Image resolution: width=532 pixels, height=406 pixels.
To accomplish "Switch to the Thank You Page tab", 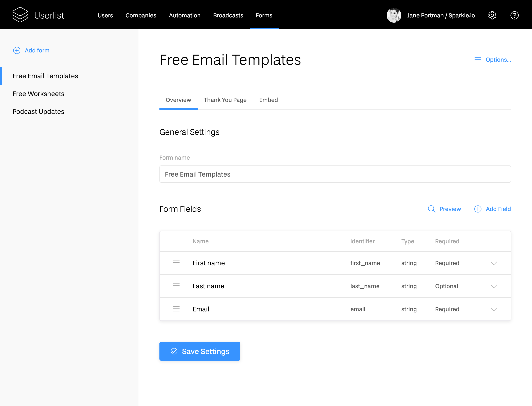I will (x=225, y=100).
